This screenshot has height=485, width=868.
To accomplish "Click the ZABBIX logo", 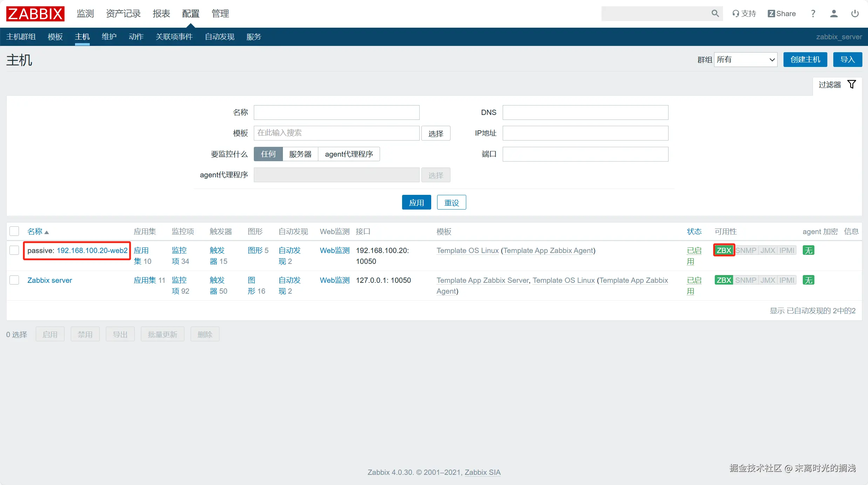I will point(35,14).
